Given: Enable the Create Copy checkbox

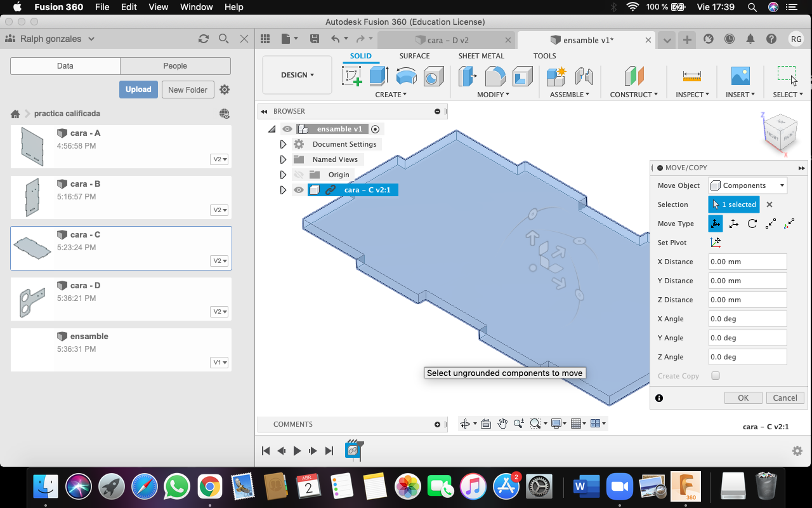Looking at the screenshot, I should click(716, 376).
